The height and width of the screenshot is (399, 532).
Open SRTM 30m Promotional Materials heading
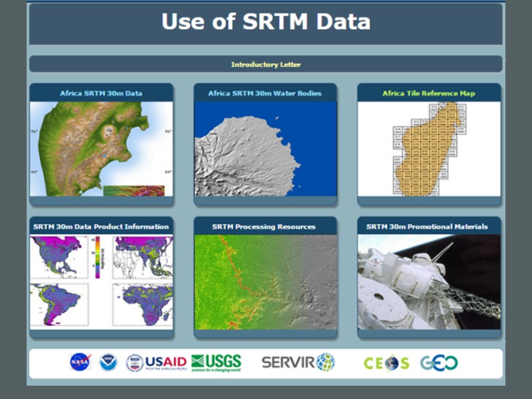point(427,227)
